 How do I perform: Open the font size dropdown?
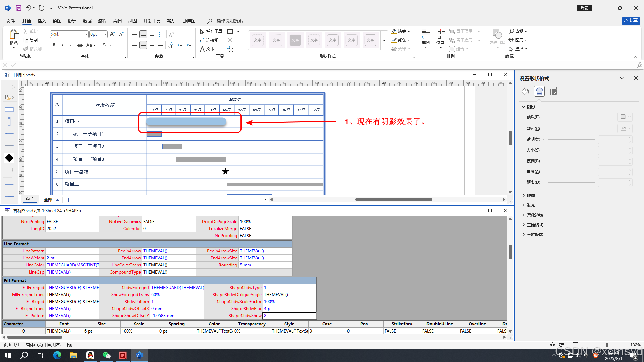pos(105,34)
